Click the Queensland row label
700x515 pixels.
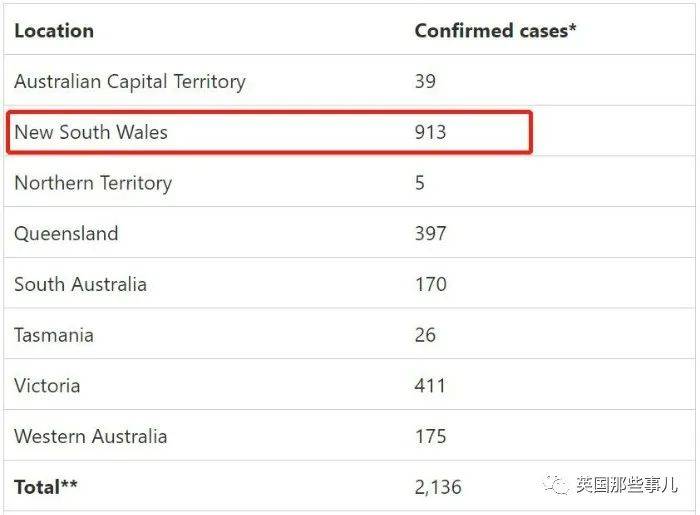(x=67, y=234)
